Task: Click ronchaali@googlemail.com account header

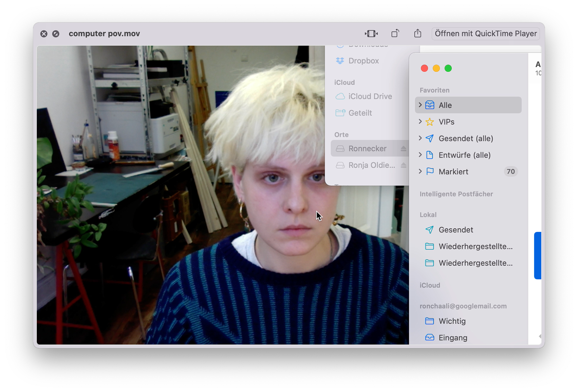Action: (x=463, y=306)
